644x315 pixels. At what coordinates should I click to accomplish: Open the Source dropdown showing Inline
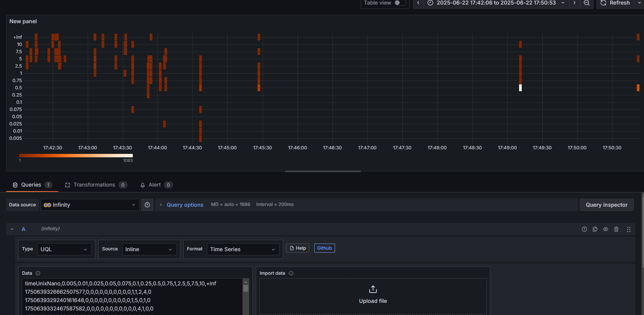(x=150, y=249)
